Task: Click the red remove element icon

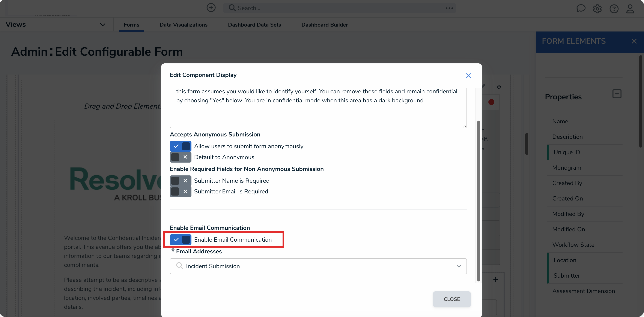Action: click(491, 102)
